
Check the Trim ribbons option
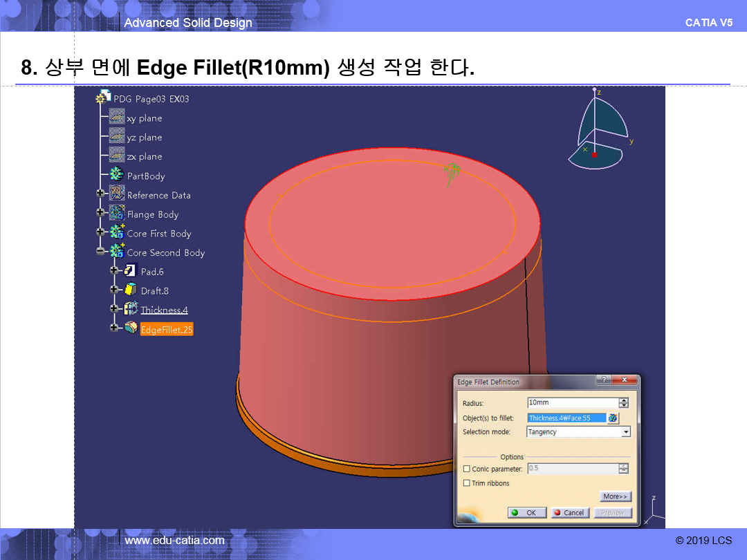[x=467, y=483]
